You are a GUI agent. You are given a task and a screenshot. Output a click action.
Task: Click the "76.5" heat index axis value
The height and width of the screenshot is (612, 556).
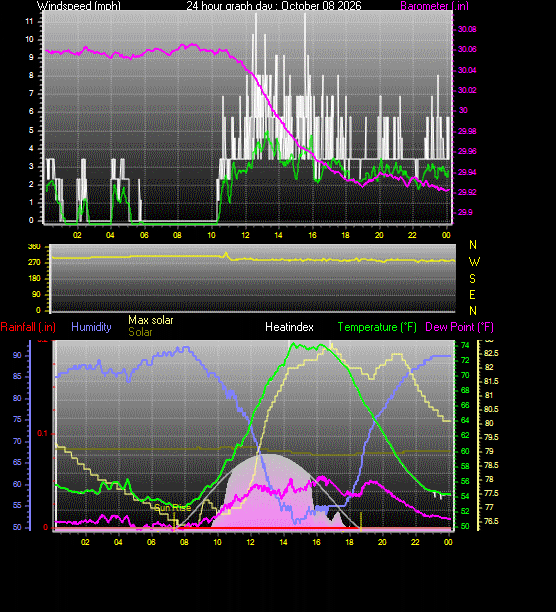pos(491,521)
